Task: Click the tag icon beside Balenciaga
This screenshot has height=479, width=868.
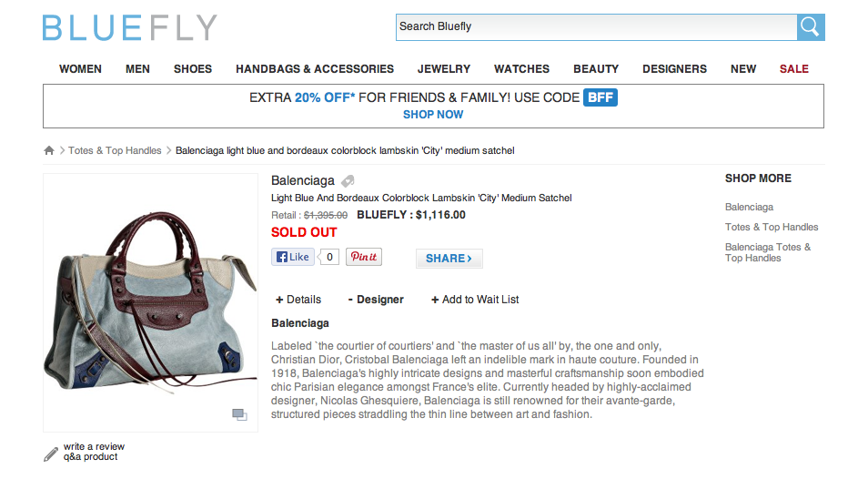Action: coord(348,181)
